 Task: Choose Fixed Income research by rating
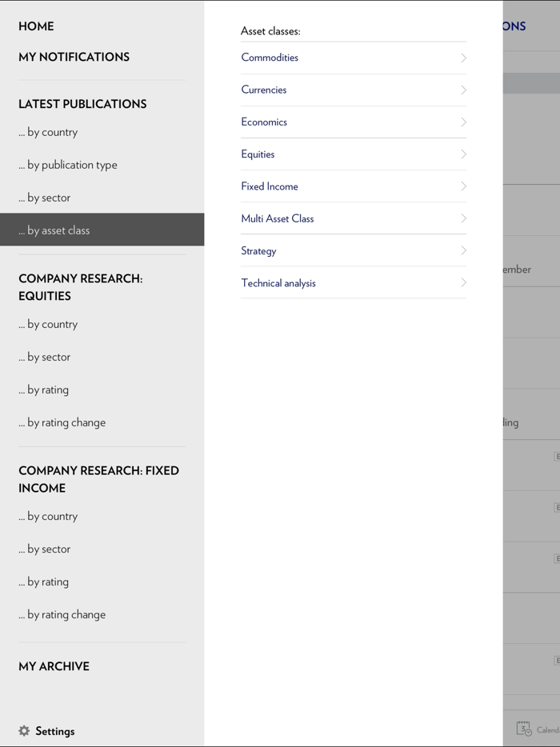pos(43,582)
